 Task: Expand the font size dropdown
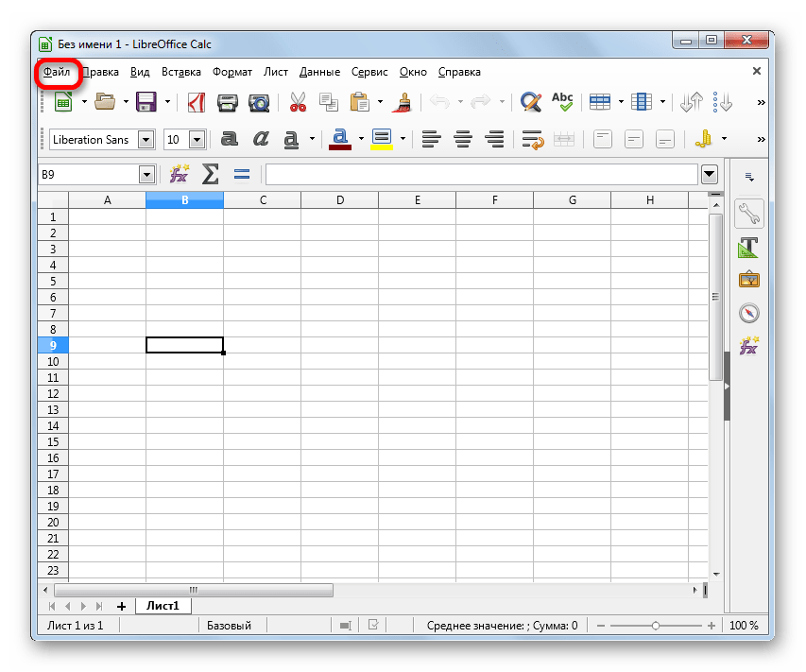pos(197,140)
